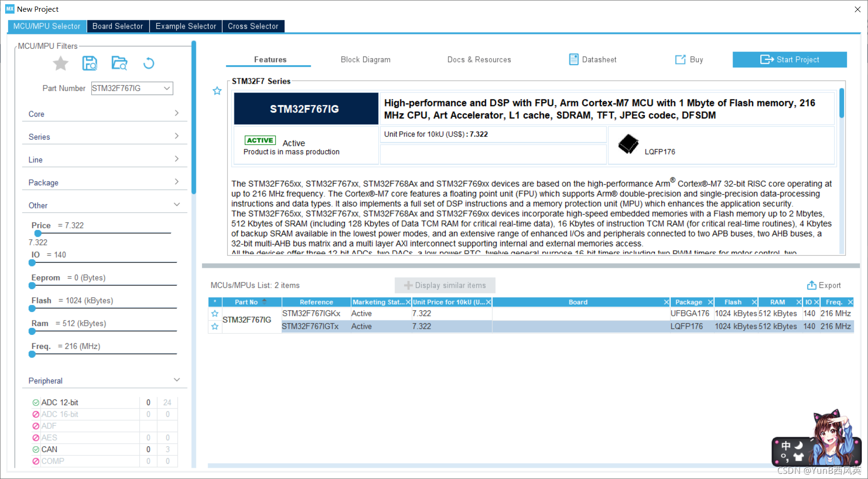The width and height of the screenshot is (868, 479).
Task: Sort by Part No column
Action: point(251,302)
